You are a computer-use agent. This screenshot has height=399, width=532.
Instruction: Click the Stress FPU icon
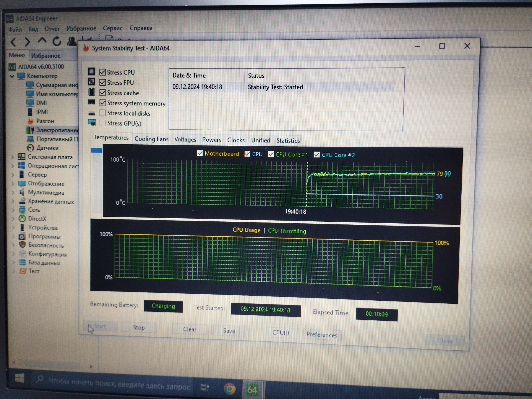(91, 82)
